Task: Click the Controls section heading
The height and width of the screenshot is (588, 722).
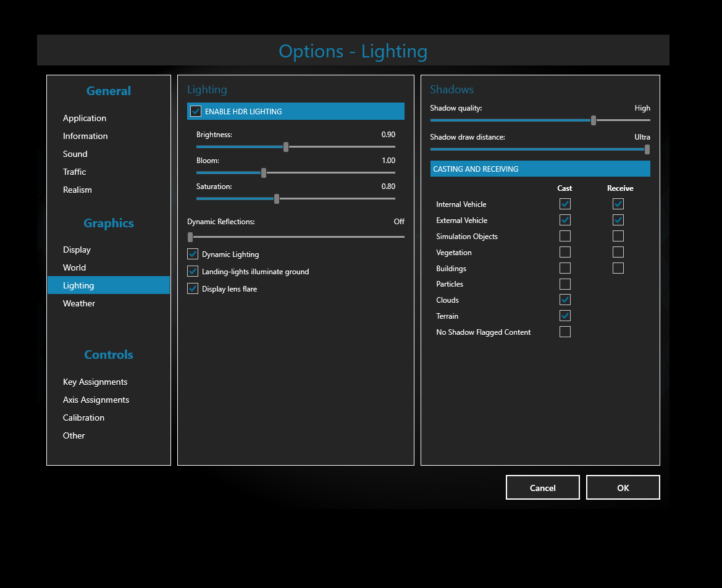Action: click(109, 355)
